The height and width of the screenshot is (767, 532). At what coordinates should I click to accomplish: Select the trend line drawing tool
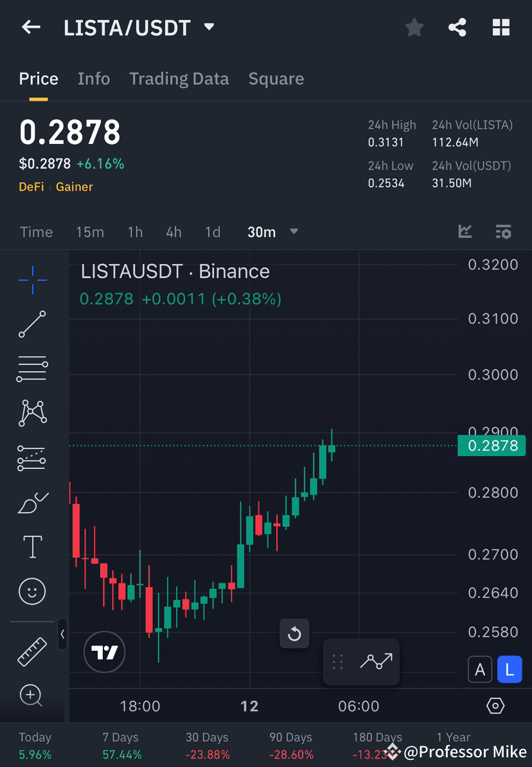pyautogui.click(x=32, y=324)
